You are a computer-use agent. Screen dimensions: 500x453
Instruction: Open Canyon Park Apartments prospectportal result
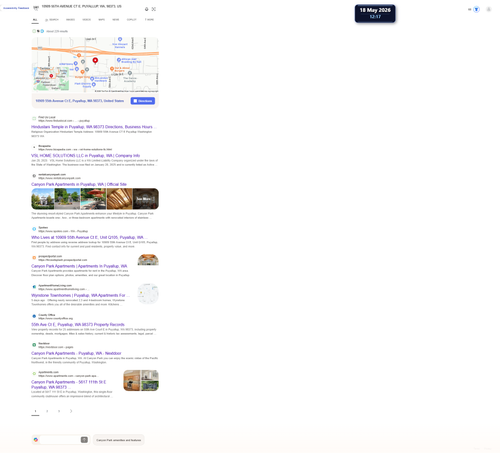click(79, 266)
